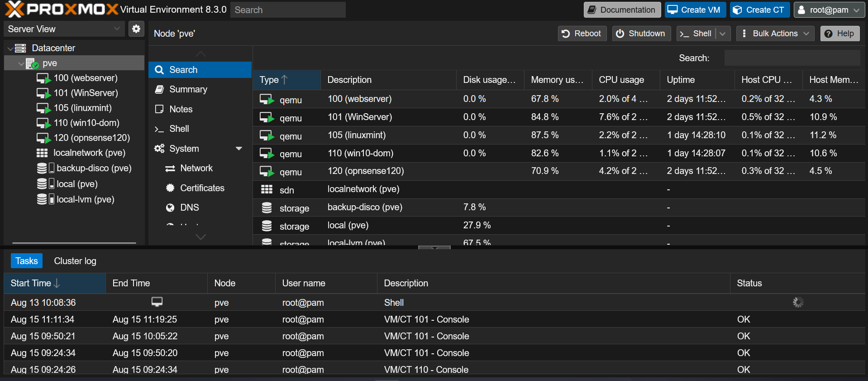Screen dimensions: 868x381
Task: Open the Summary menu item
Action: 200,89
